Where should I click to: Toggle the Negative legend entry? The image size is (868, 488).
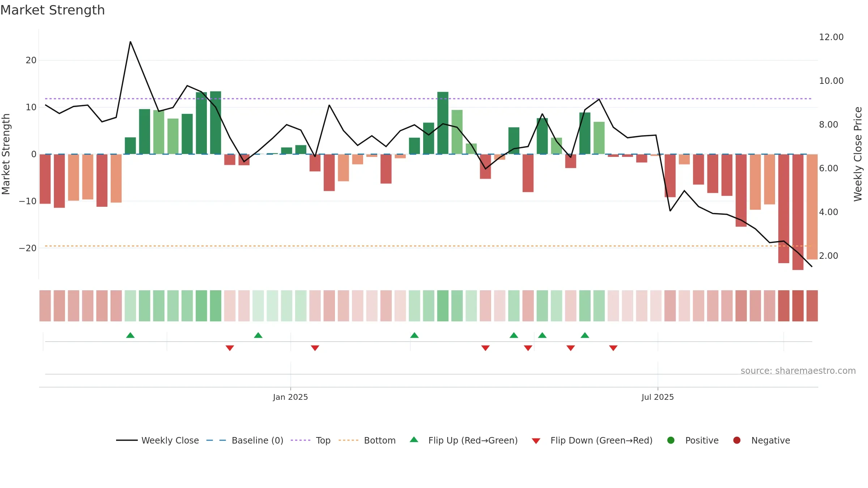(761, 440)
